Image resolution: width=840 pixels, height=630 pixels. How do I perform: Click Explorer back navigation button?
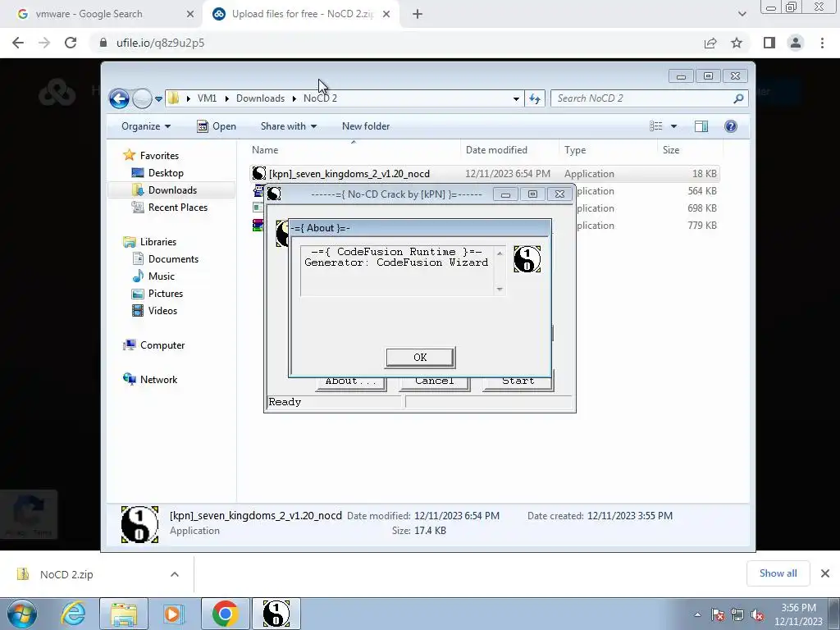click(119, 98)
